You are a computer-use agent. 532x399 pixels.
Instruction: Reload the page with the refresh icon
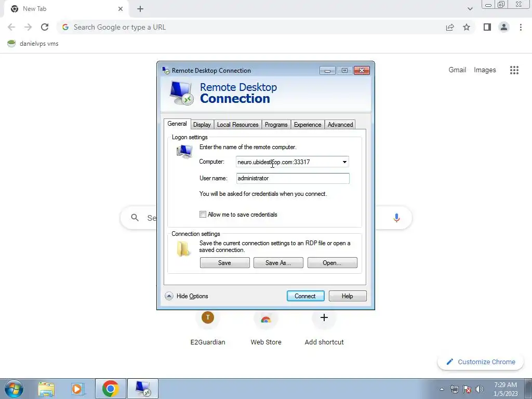(45, 27)
